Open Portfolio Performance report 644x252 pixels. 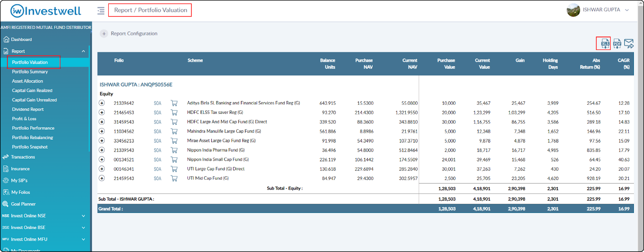33,128
